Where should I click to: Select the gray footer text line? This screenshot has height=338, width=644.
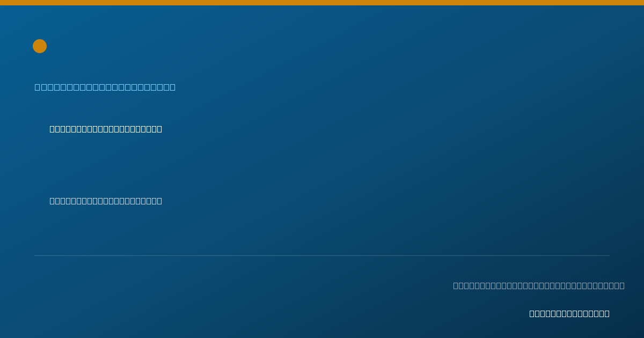539,285
